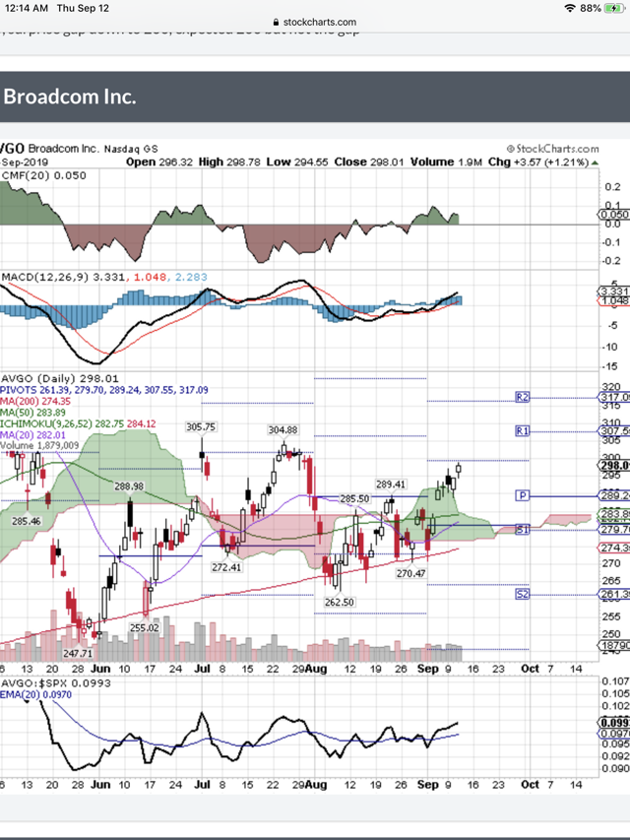Click the MA(200) 274.35 legend
Screen dimensions: 630x840
(x=35, y=401)
